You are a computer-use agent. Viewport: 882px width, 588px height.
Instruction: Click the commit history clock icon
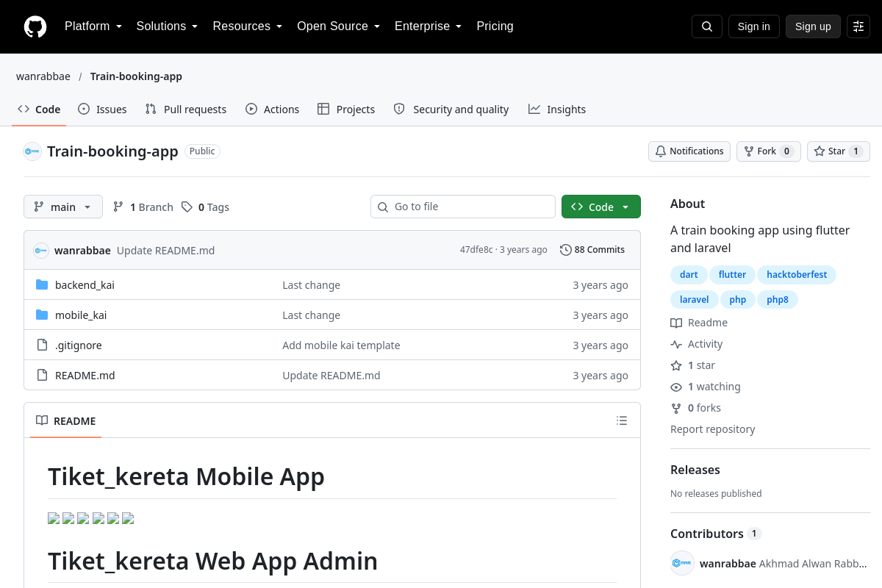point(566,250)
